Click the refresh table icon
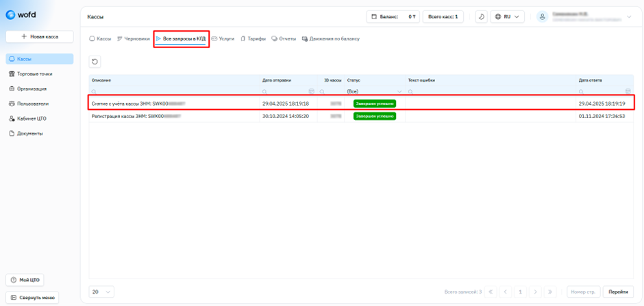 tap(95, 62)
